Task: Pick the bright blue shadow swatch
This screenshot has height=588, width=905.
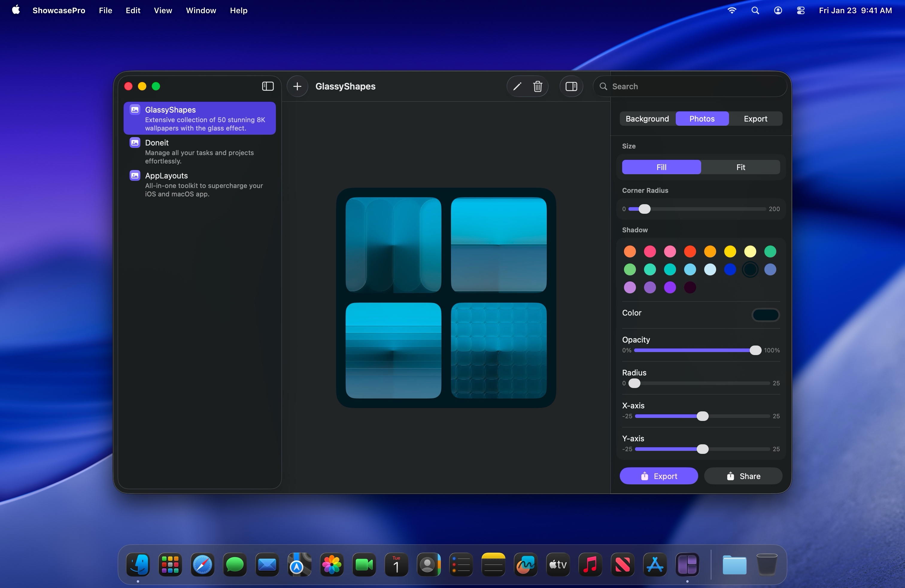Action: [x=730, y=270]
